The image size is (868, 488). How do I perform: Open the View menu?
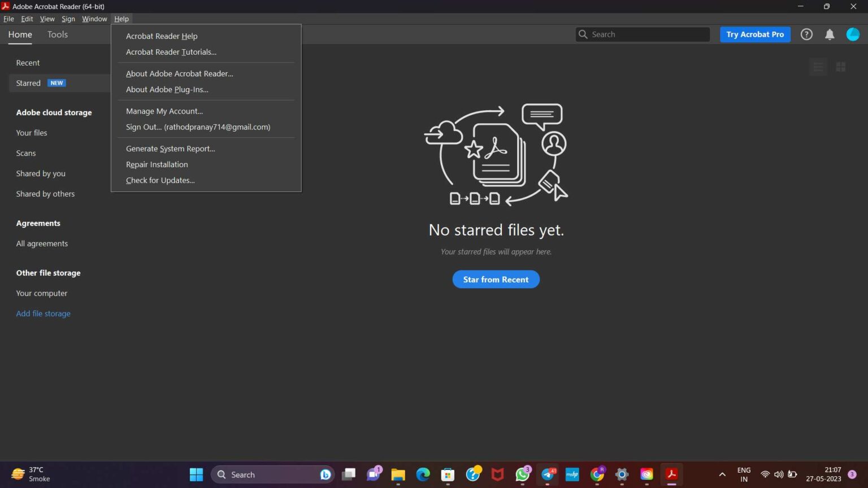point(47,19)
